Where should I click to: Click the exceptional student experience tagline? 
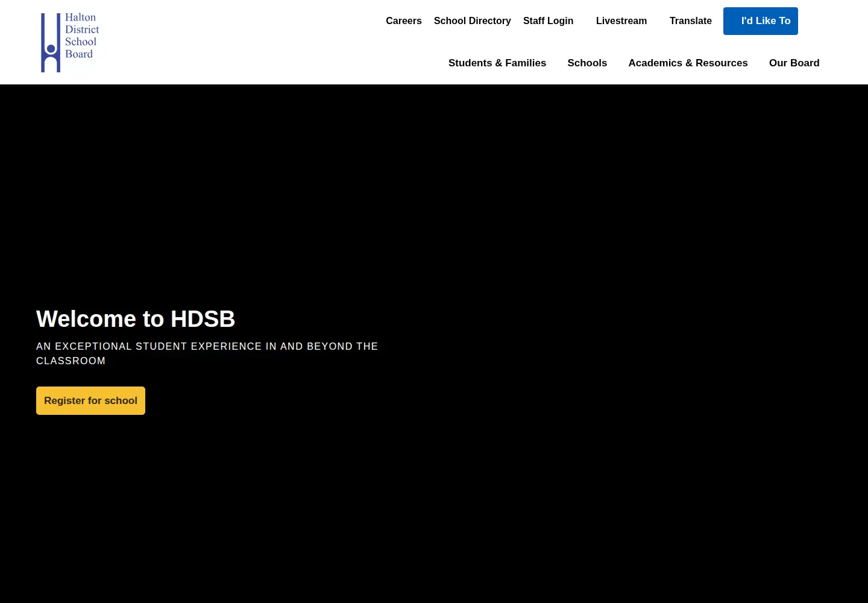(207, 353)
